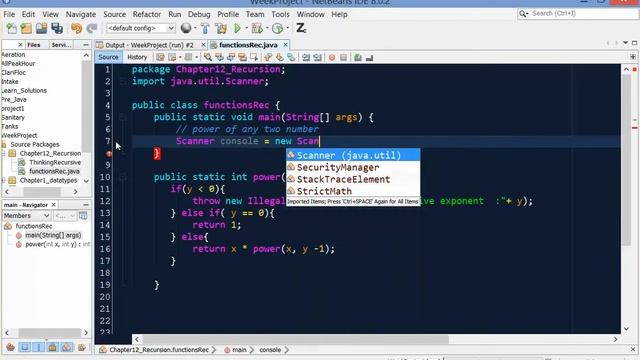Click the editor vertical scrollbar thumb
Viewport: 640px width, 360px height.
tap(627, 160)
